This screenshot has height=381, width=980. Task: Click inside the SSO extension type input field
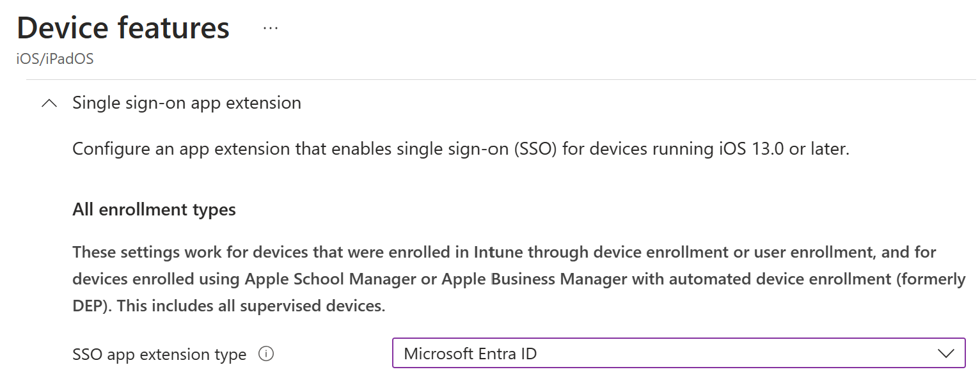coord(640,352)
